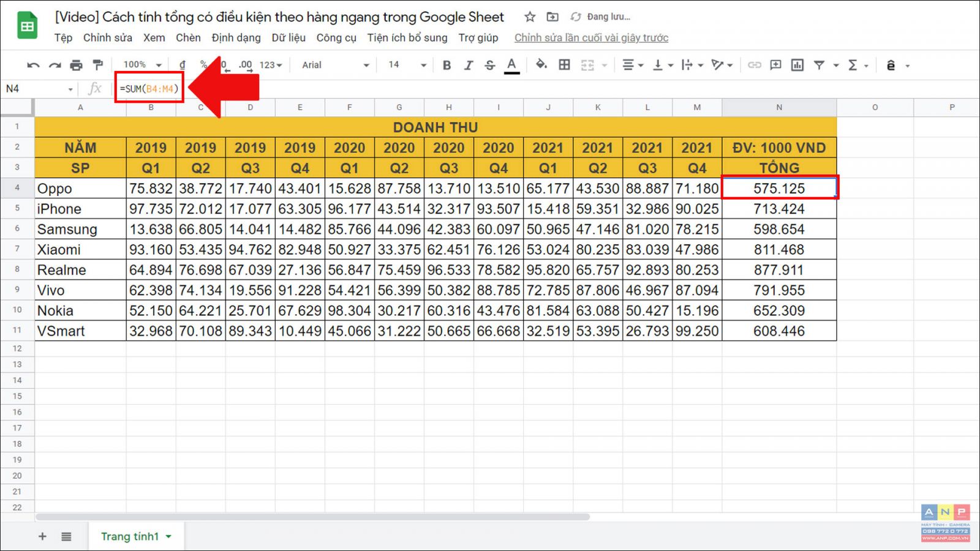Open the Tệp menu
The image size is (980, 551).
[63, 38]
